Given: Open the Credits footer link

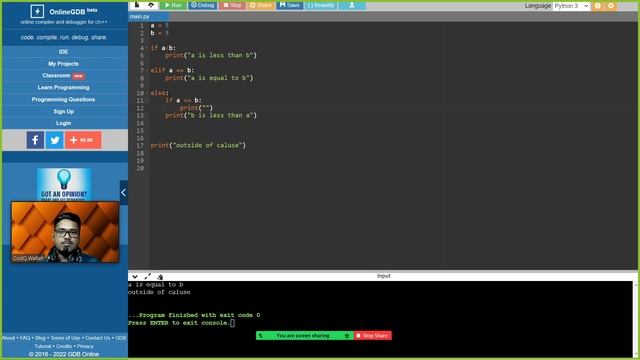Looking at the screenshot, I should tap(64, 346).
